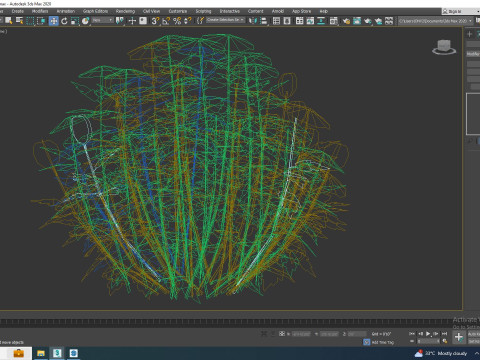This screenshot has height=360, width=480.
Task: Play the animation
Action: pyautogui.click(x=428, y=334)
